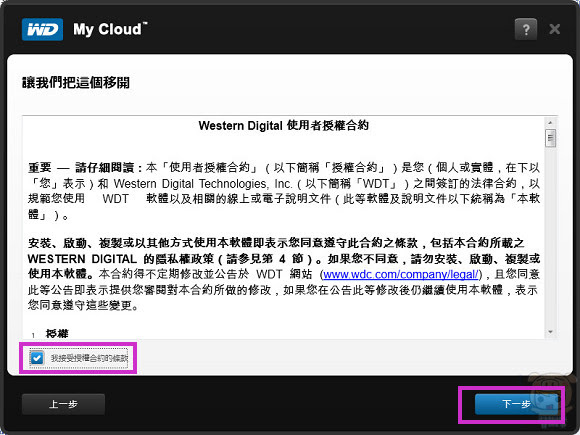This screenshot has width=580, height=435.
Task: Click the WDT 網站 text before the link
Action: [284, 274]
